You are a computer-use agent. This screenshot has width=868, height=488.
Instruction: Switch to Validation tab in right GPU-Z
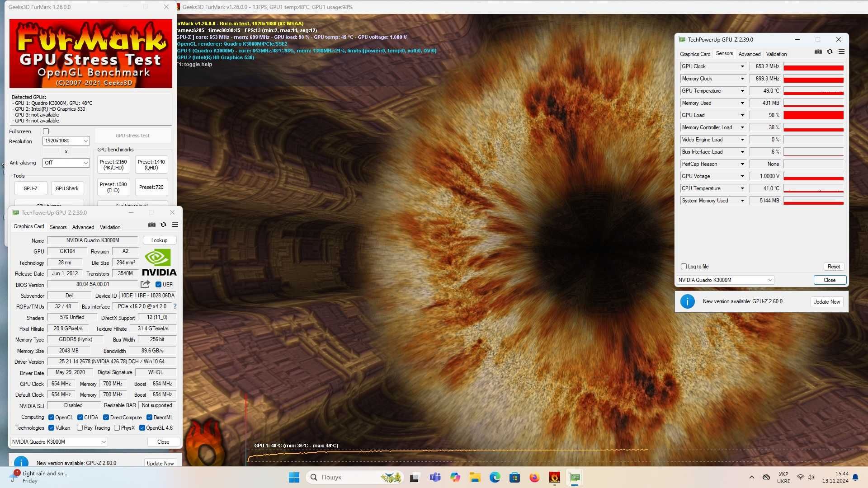(776, 54)
